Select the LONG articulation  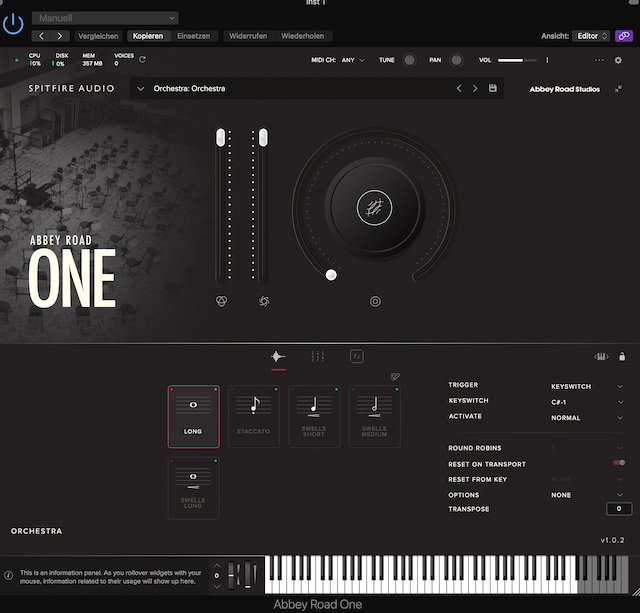193,417
